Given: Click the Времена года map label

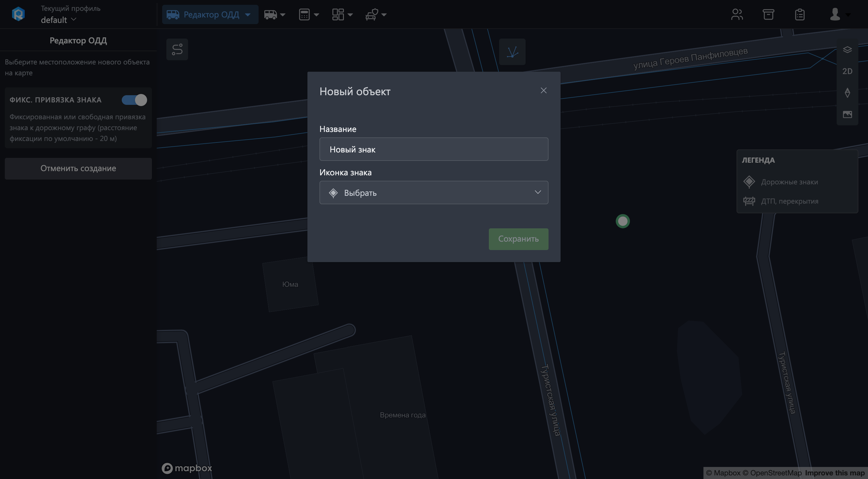Looking at the screenshot, I should click(402, 415).
